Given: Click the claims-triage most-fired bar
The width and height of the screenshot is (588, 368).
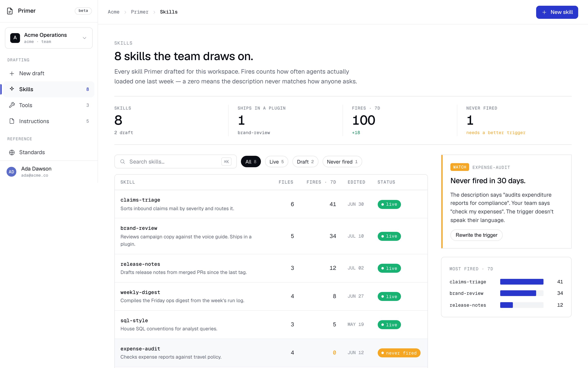Looking at the screenshot, I should [522, 282].
